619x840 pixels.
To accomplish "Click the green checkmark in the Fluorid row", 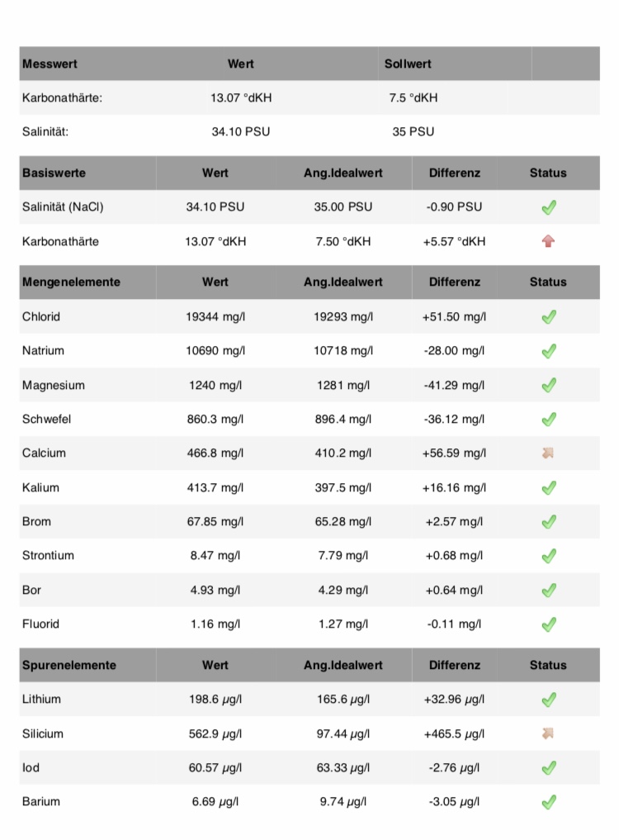I will coord(549,624).
